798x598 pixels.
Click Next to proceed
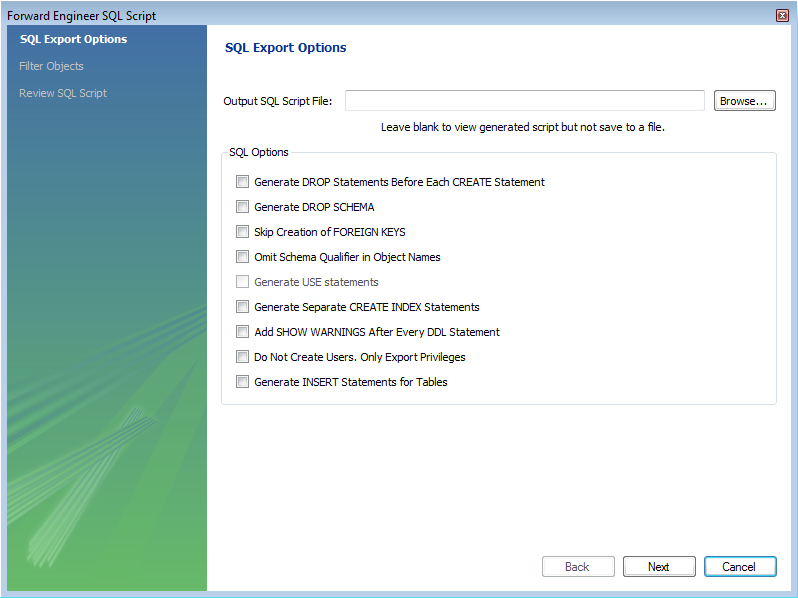click(x=659, y=567)
